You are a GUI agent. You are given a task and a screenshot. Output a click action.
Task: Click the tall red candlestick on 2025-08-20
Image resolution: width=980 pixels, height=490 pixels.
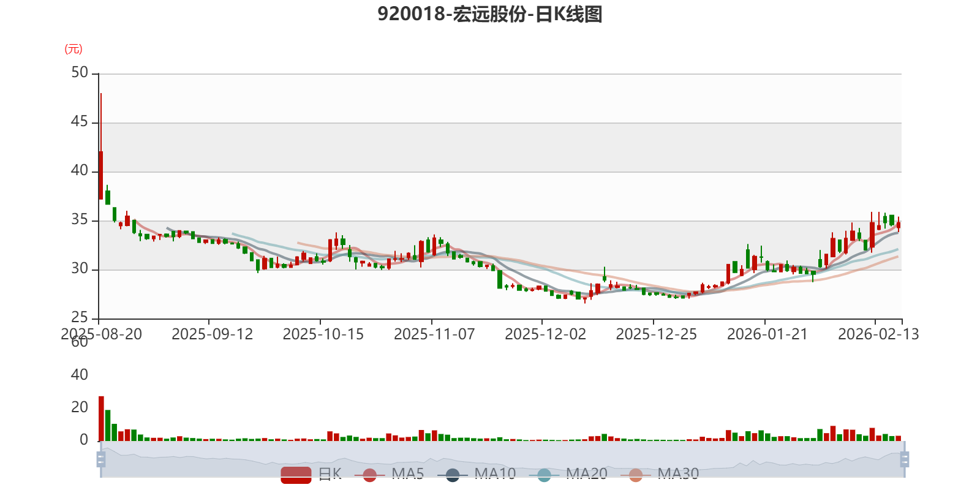pyautogui.click(x=101, y=175)
